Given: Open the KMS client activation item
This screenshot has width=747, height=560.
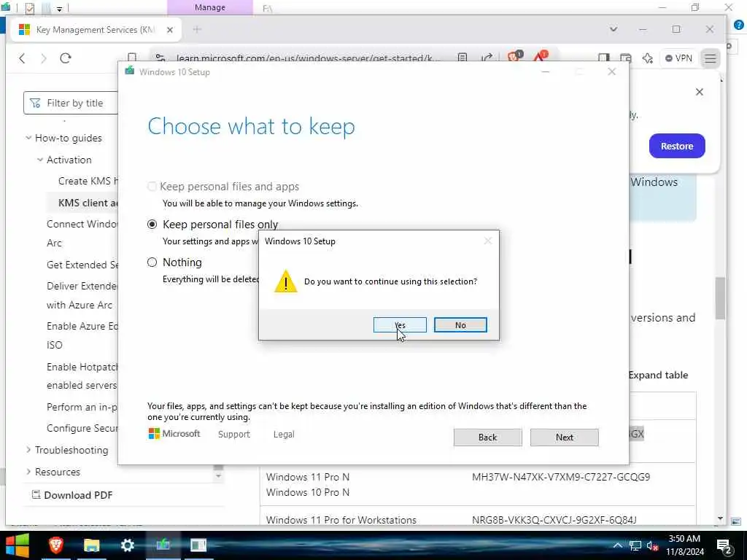Looking at the screenshot, I should pyautogui.click(x=88, y=203).
